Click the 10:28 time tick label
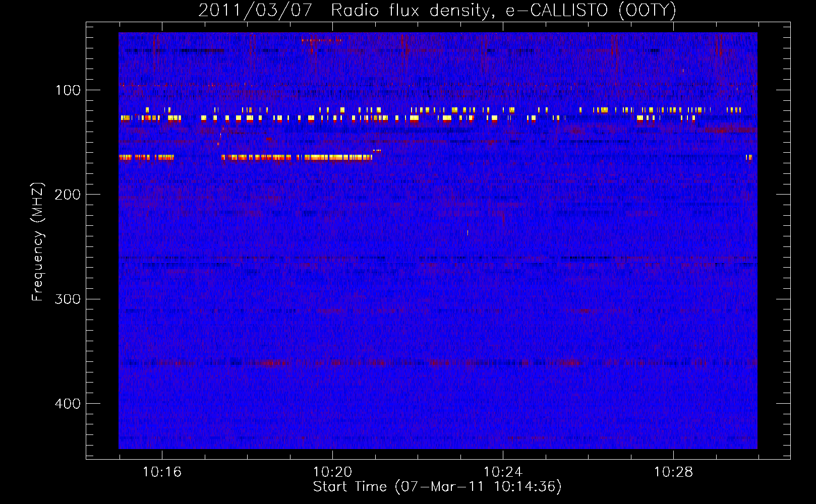Image resolution: width=816 pixels, height=504 pixels. click(673, 472)
